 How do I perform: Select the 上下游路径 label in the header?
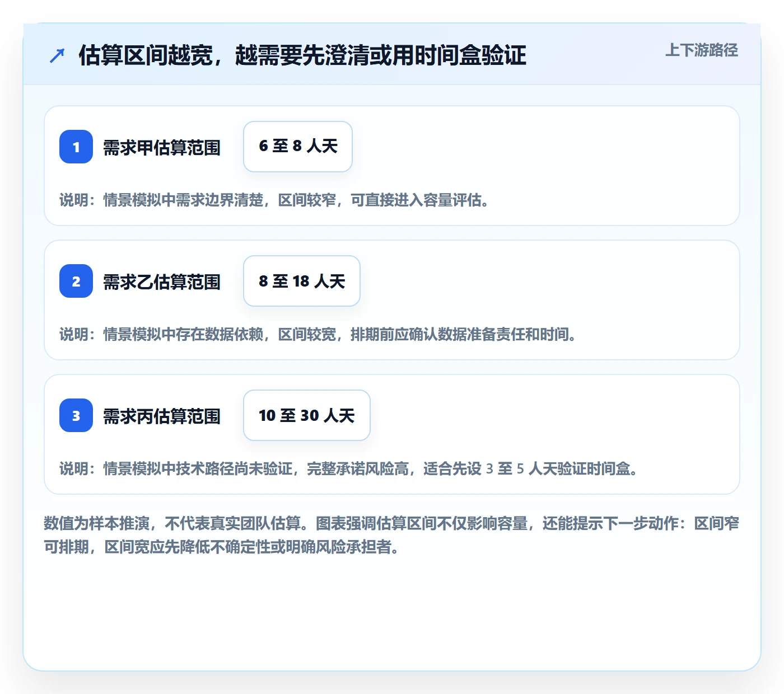(701, 50)
